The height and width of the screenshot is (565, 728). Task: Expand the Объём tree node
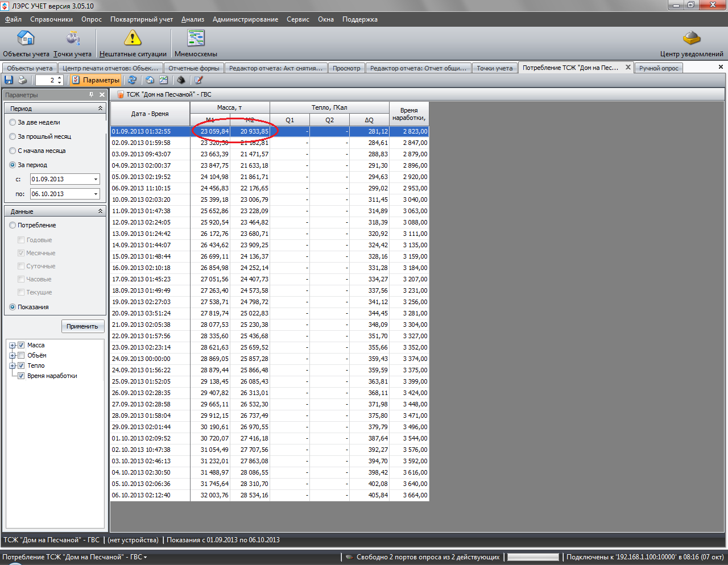click(13, 355)
